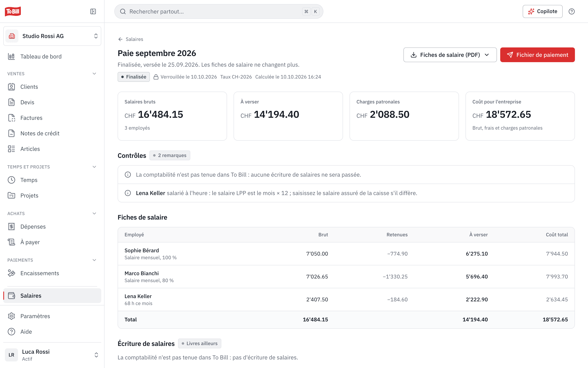
Task: Click the Finalisée status badge
Action: pyautogui.click(x=134, y=77)
